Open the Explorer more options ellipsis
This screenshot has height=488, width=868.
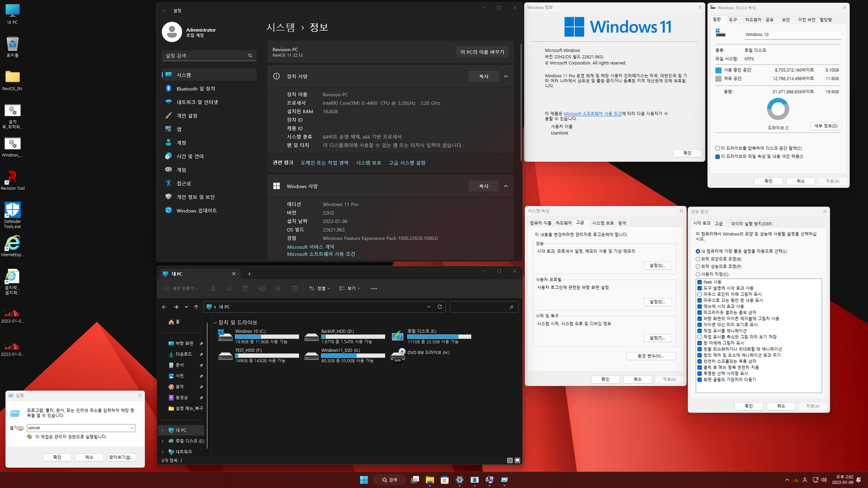pyautogui.click(x=373, y=288)
